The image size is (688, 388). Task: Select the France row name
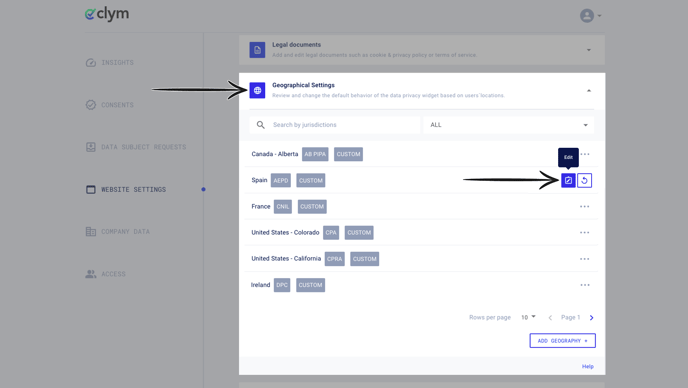coord(261,207)
